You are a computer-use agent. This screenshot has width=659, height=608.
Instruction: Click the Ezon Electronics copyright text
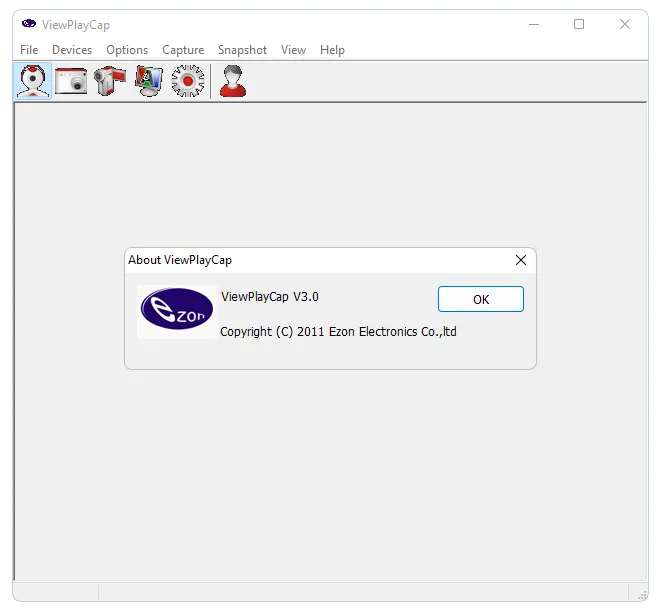(x=338, y=332)
